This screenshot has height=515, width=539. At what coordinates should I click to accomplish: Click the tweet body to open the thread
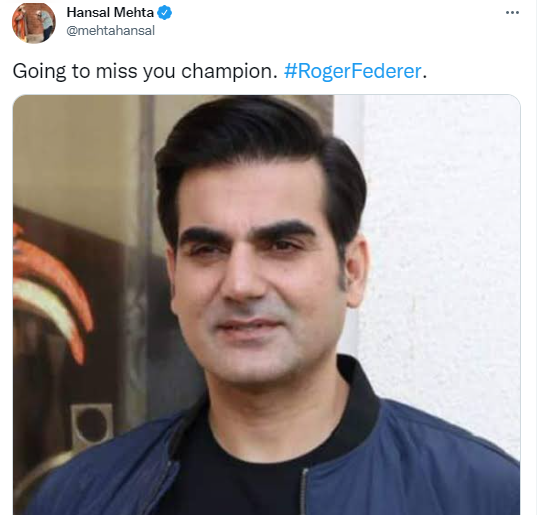[x=145, y=72]
